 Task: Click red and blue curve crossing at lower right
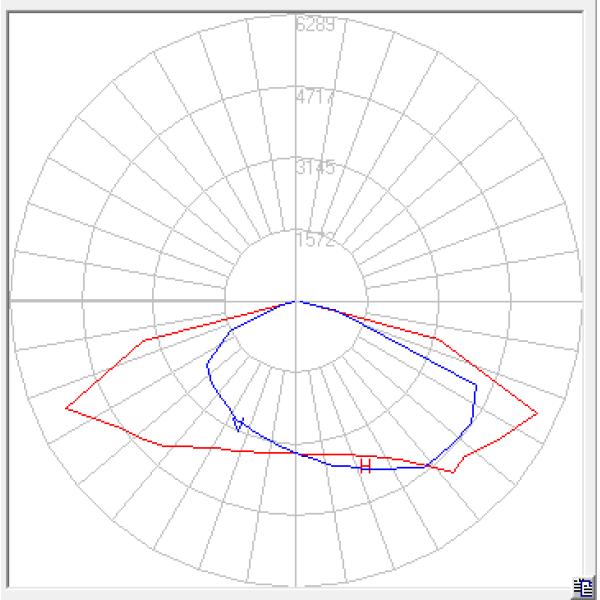[x=430, y=464]
